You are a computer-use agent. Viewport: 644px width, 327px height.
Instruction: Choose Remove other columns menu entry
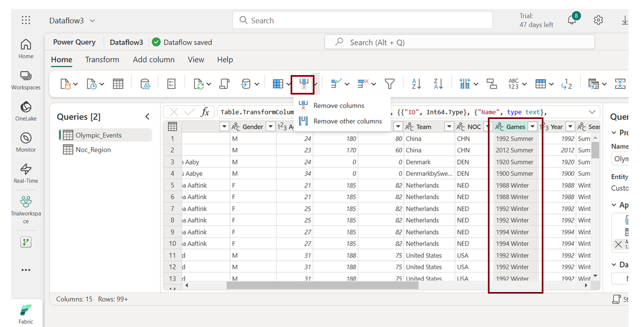(342, 121)
